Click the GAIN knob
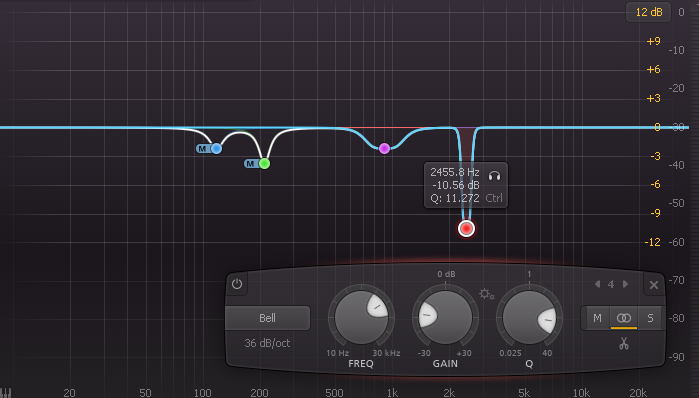 (x=445, y=317)
